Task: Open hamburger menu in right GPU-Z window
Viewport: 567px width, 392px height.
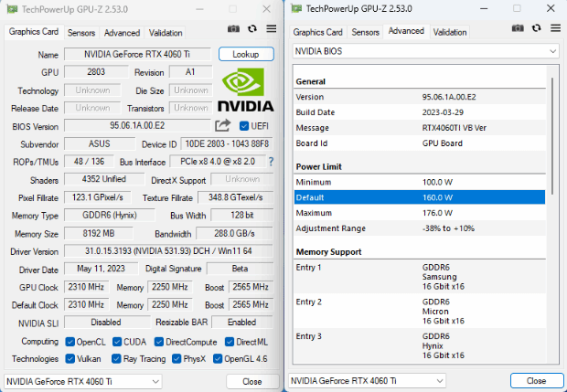Action: tap(555, 28)
